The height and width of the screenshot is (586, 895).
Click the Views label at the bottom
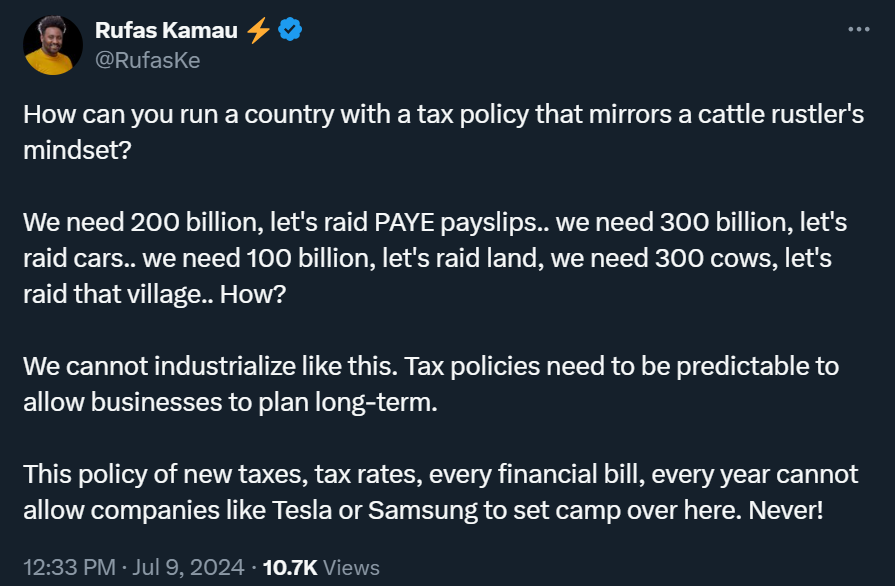pos(352,567)
